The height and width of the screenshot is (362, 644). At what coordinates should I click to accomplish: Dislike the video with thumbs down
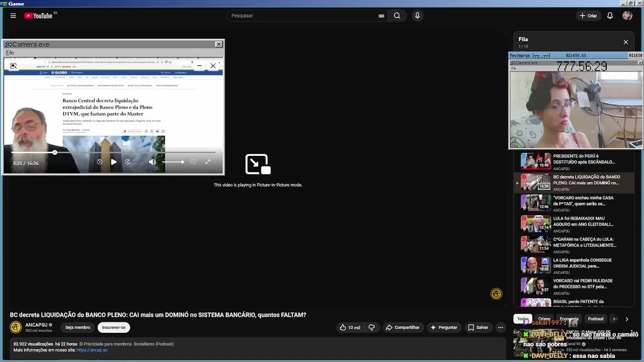(x=371, y=327)
